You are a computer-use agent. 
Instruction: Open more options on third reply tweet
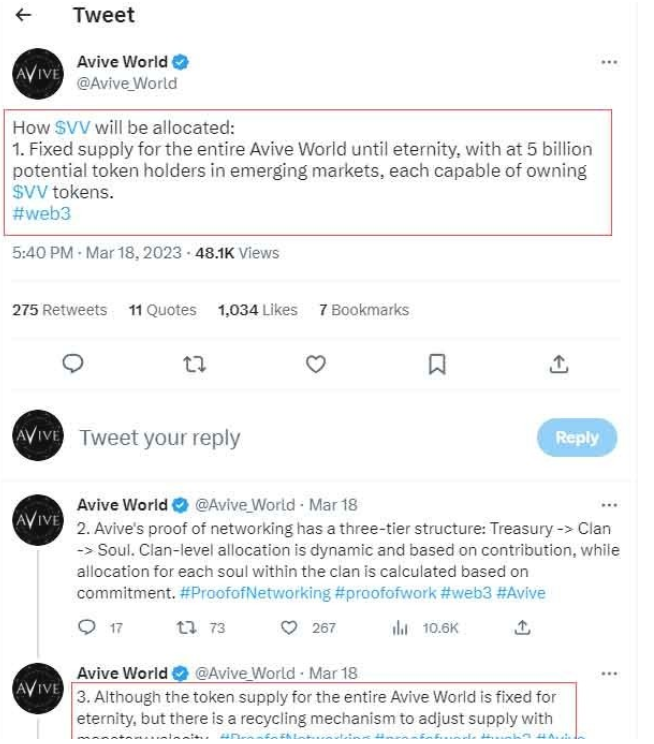pos(608,673)
